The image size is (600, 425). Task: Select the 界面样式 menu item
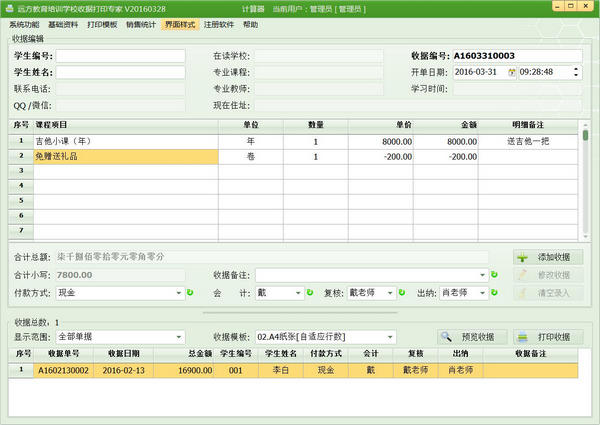(179, 24)
